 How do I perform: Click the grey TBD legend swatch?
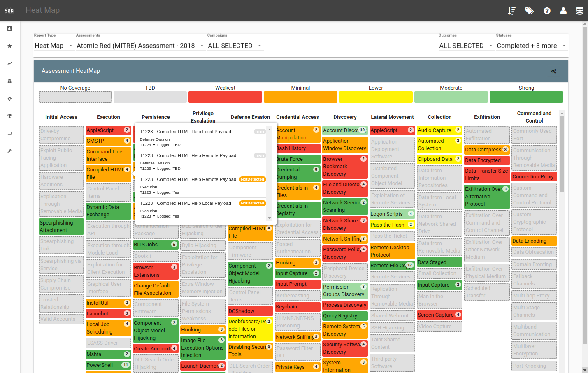(x=150, y=97)
